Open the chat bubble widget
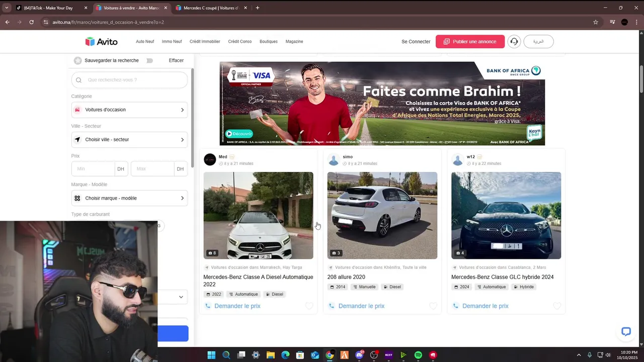 (626, 331)
